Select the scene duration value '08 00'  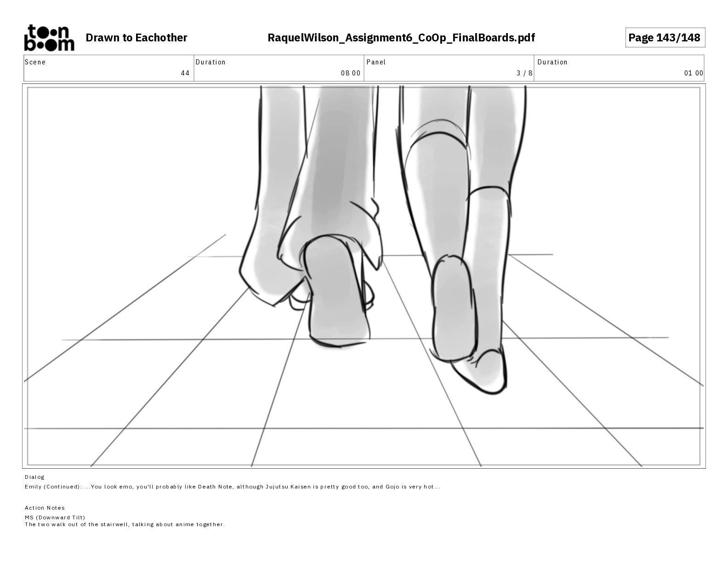pos(351,73)
